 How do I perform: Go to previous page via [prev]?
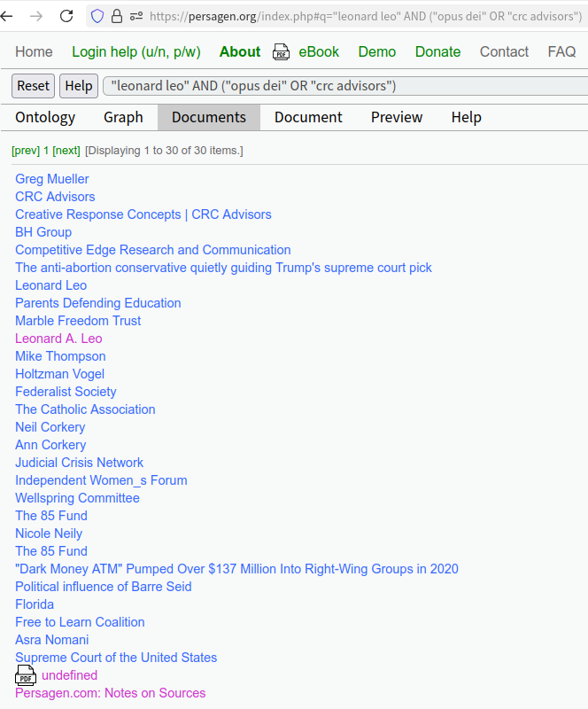pyautogui.click(x=26, y=151)
